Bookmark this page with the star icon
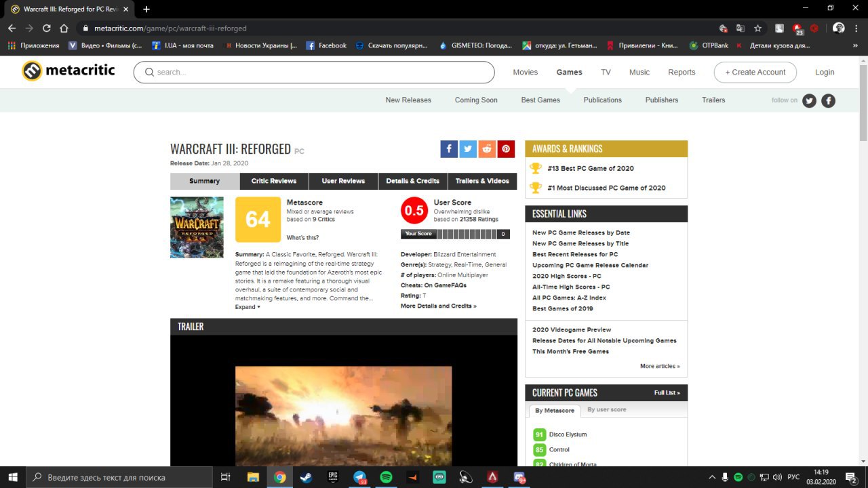The width and height of the screenshot is (868, 488). [x=758, y=28]
